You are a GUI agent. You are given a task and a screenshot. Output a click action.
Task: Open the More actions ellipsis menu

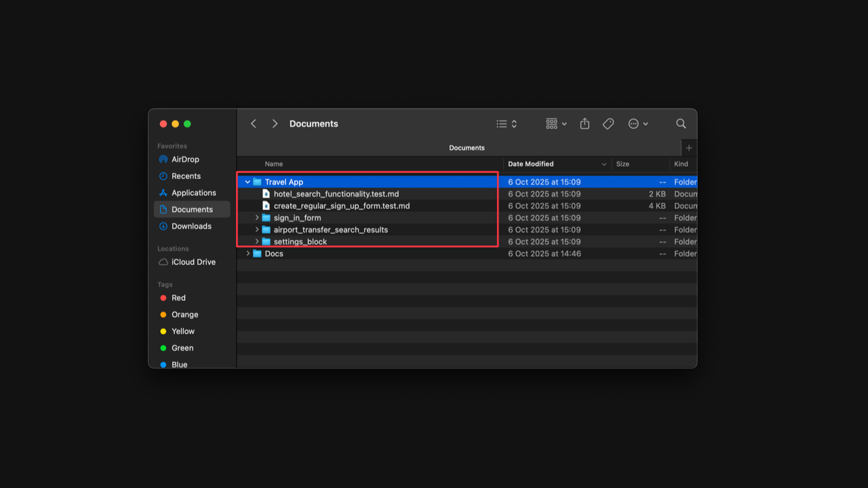click(x=637, y=123)
